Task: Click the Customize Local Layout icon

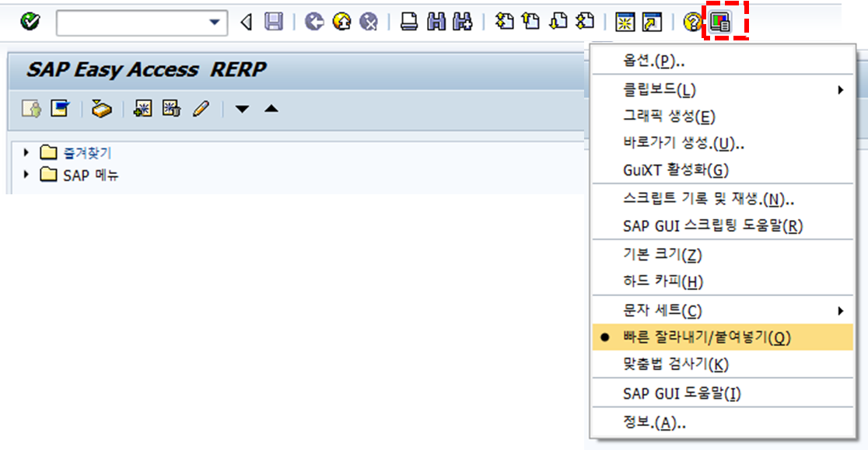Action: pos(720,23)
